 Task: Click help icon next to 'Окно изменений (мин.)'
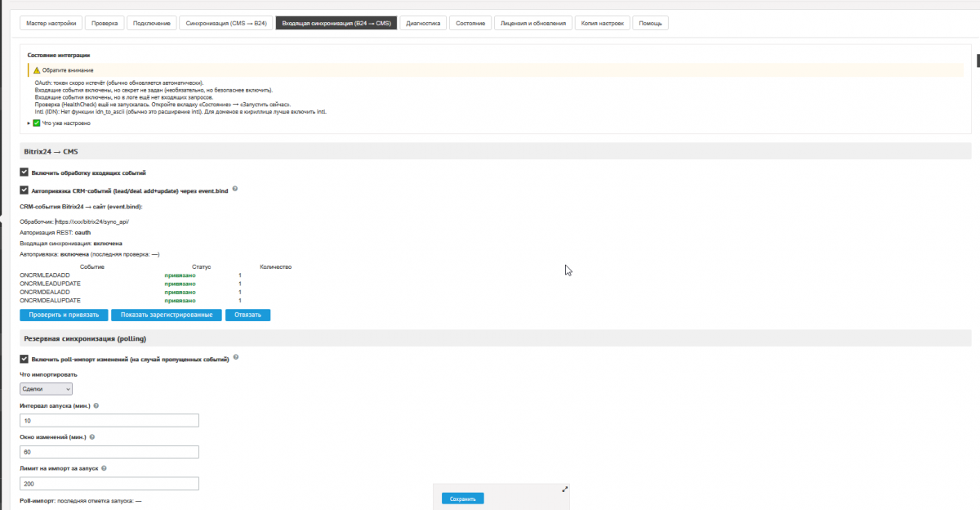(x=91, y=437)
